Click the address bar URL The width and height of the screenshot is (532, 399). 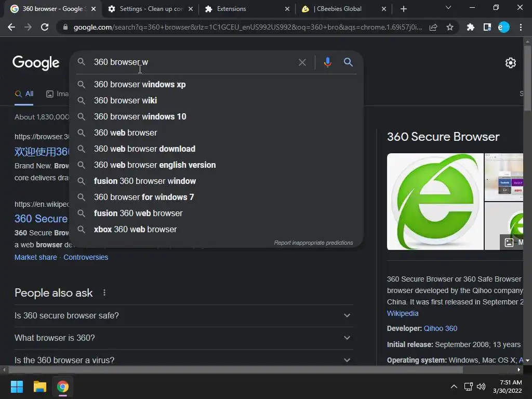click(x=248, y=27)
